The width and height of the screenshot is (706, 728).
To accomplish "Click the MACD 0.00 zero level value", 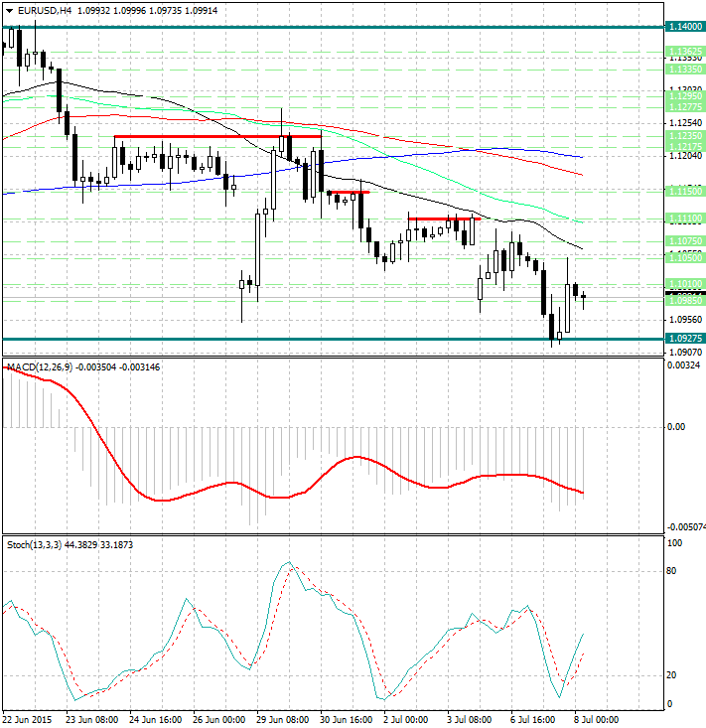I will tap(676, 427).
